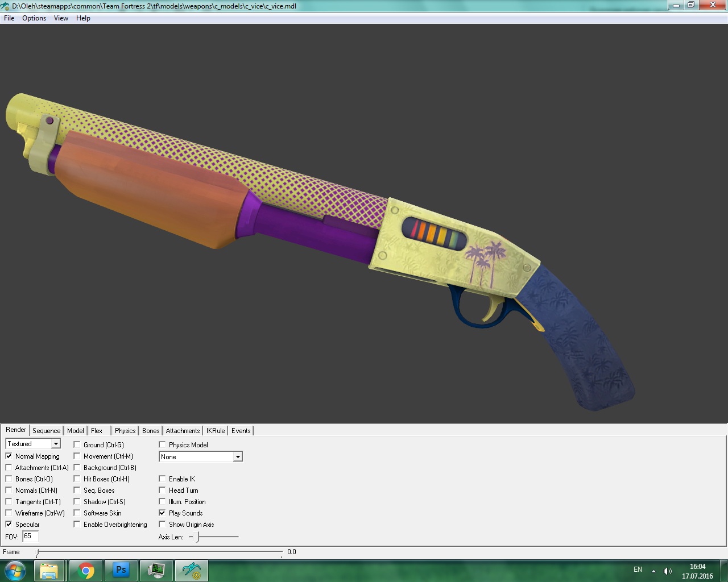
Task: Check the Show Origin Axis option
Action: click(162, 525)
